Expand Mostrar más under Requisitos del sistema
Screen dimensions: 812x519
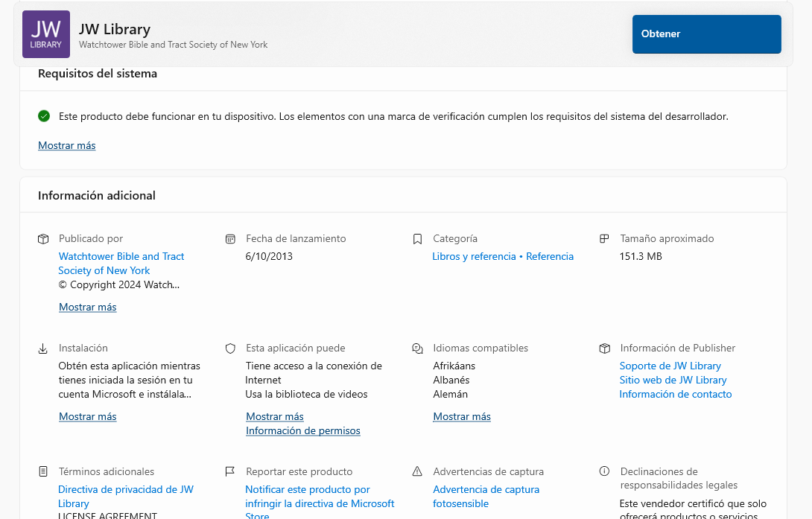click(67, 145)
